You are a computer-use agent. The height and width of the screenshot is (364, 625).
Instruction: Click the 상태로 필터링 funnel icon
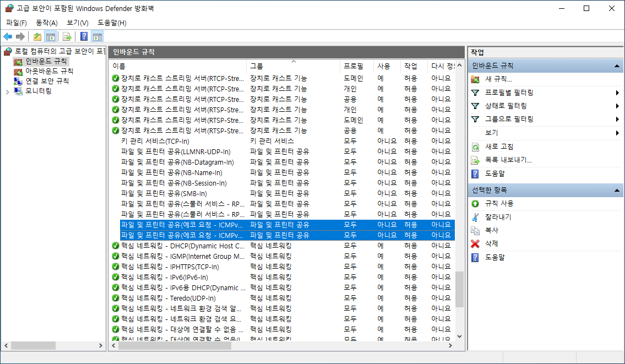475,106
